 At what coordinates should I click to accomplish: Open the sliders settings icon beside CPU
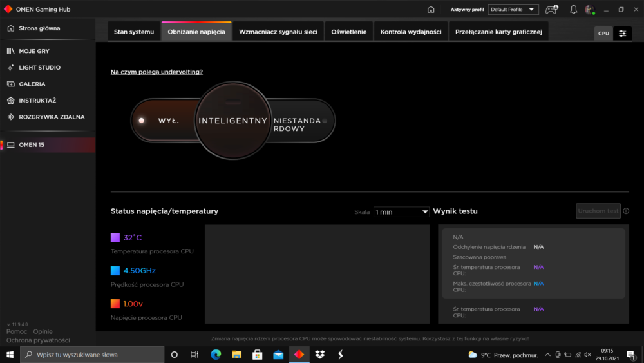tap(622, 34)
